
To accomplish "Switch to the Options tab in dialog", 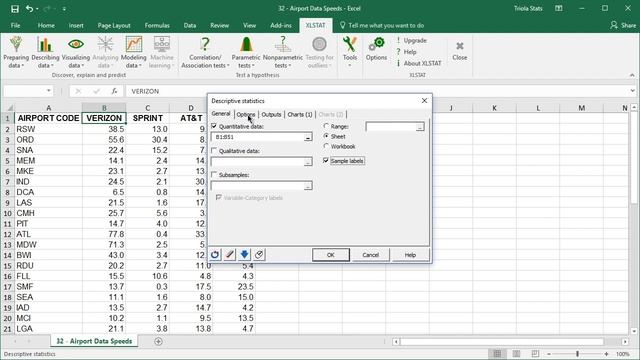I will [246, 114].
